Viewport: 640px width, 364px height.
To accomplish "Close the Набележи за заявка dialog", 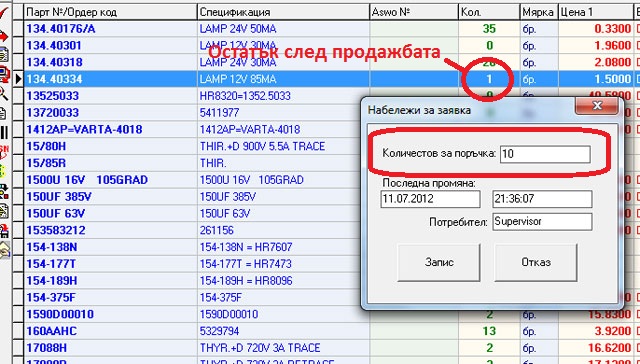I will point(597,106).
